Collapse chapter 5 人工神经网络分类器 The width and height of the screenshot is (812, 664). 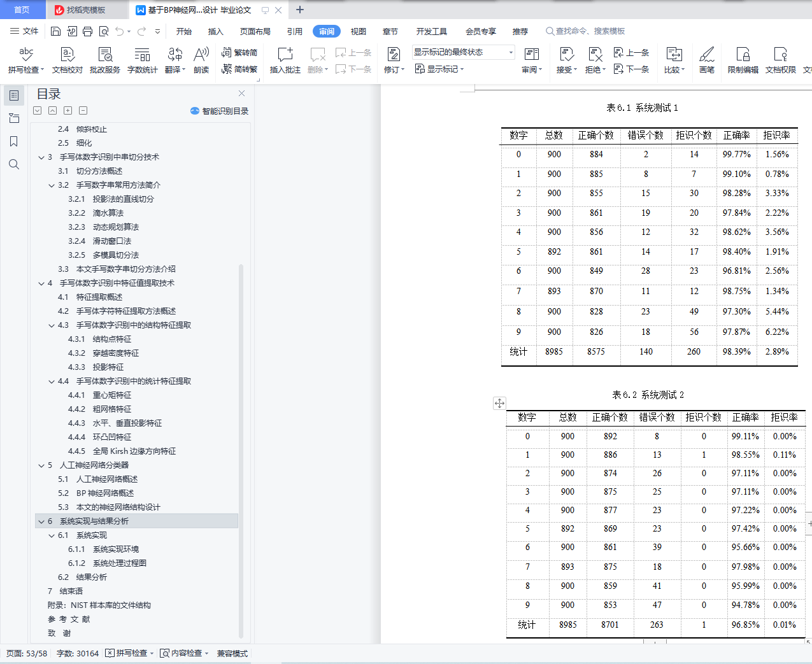[x=41, y=465]
